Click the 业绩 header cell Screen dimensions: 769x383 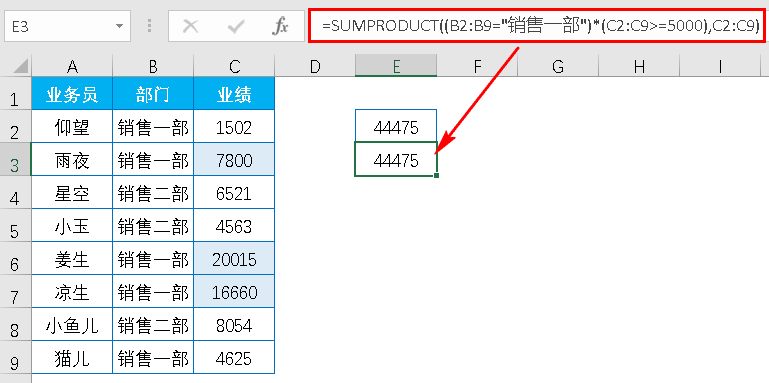pyautogui.click(x=234, y=93)
